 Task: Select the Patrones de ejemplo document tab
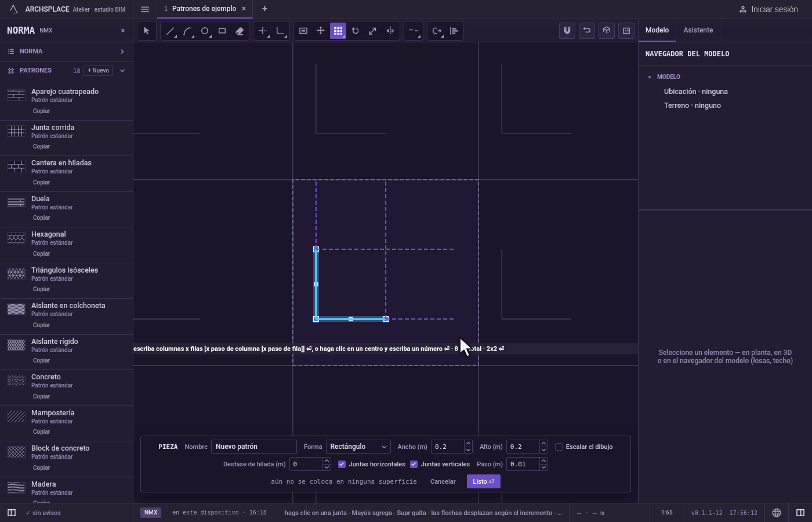tap(204, 9)
